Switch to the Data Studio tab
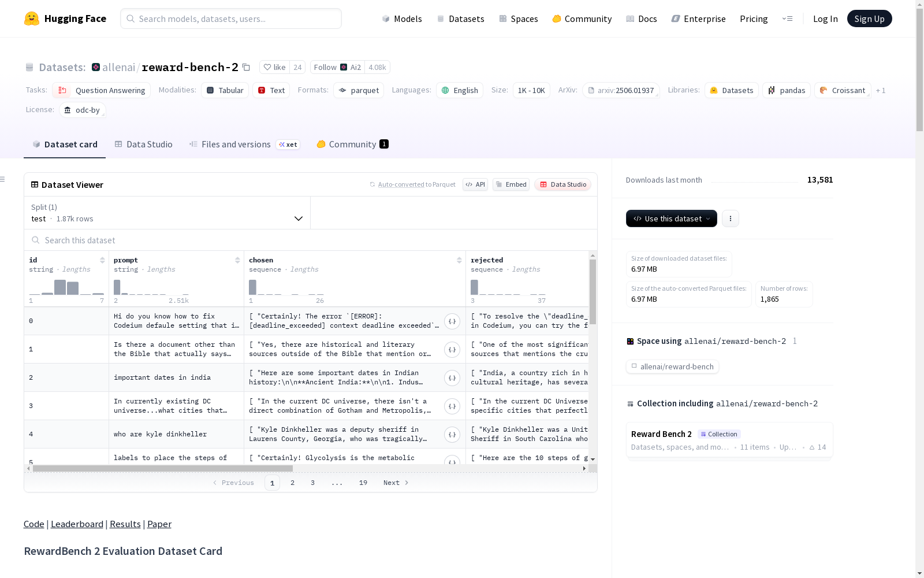This screenshot has width=924, height=578. coord(144,144)
